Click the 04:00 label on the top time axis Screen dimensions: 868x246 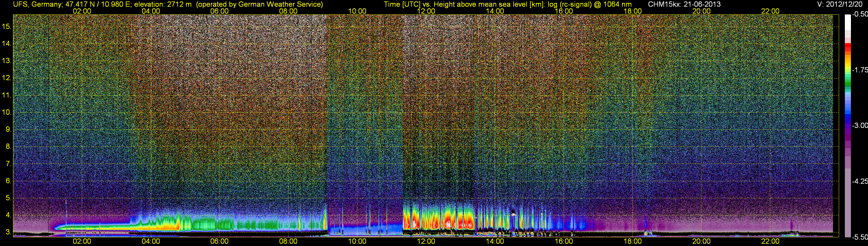[x=151, y=11]
